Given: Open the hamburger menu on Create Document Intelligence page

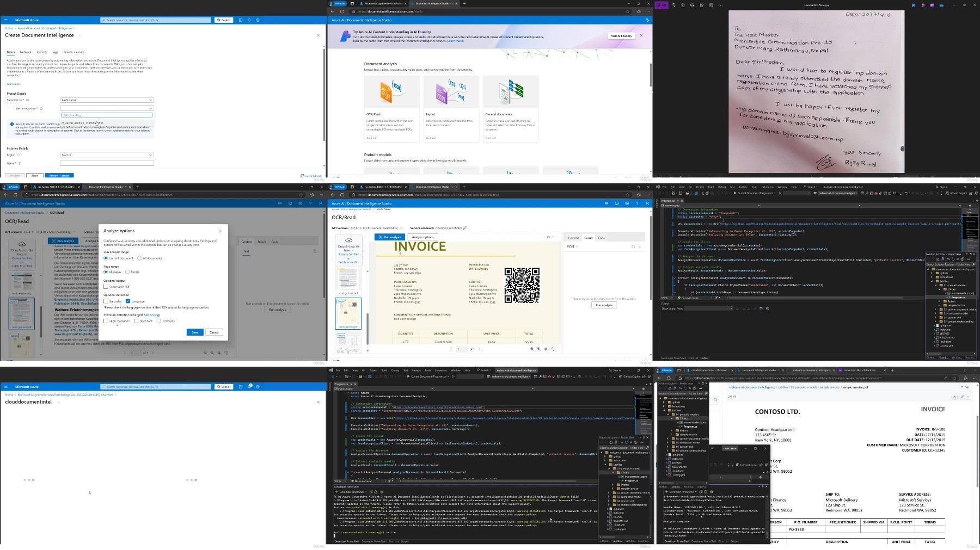Looking at the screenshot, I should coord(6,20).
